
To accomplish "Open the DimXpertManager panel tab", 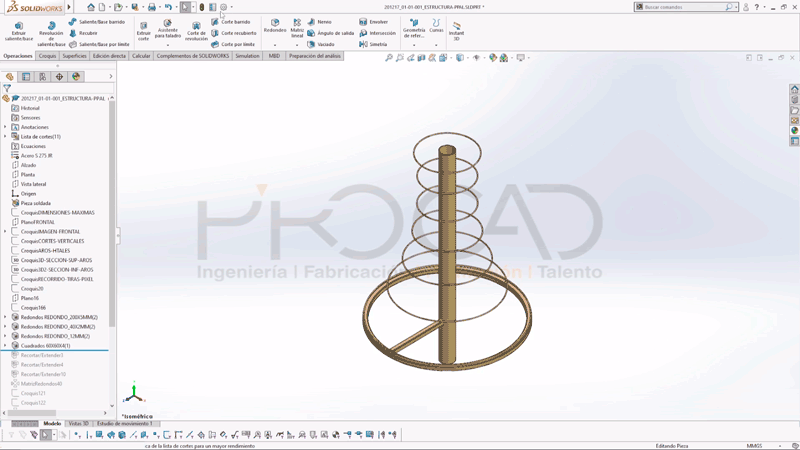I will (x=59, y=77).
